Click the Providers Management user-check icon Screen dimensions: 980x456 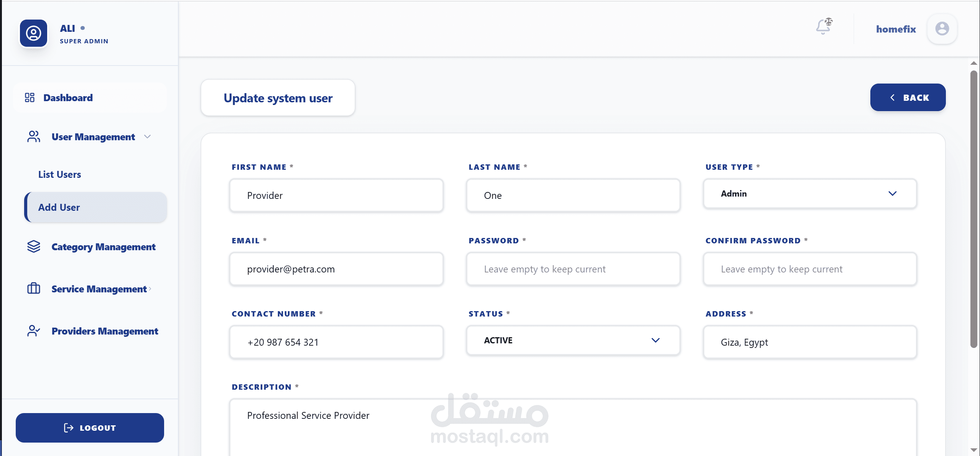pyautogui.click(x=34, y=331)
